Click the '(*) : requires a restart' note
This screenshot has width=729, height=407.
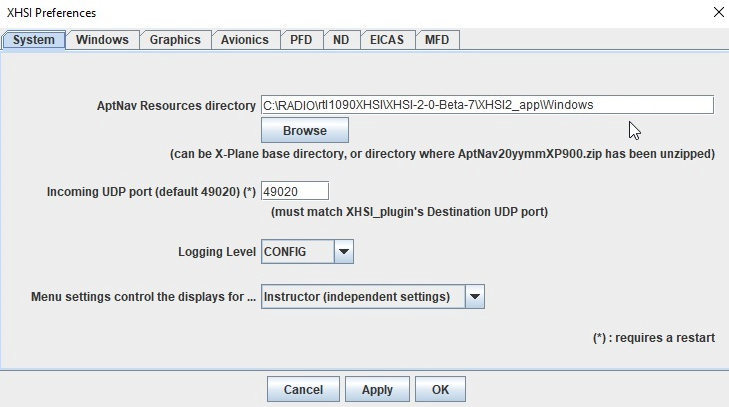click(654, 338)
